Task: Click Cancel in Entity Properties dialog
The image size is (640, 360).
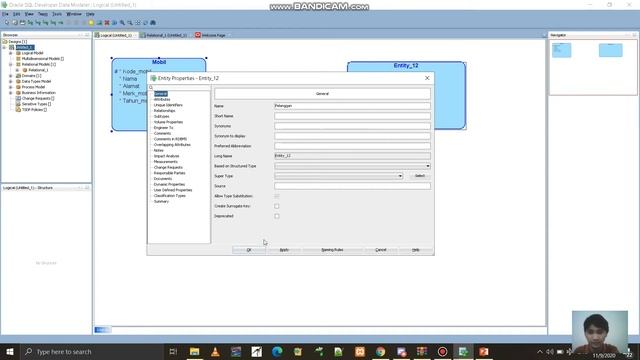Action: 380,250
